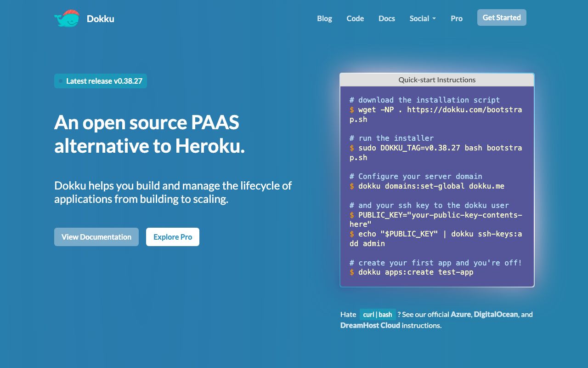This screenshot has height=368, width=588.
Task: Click the Get Started button
Action: (502, 17)
